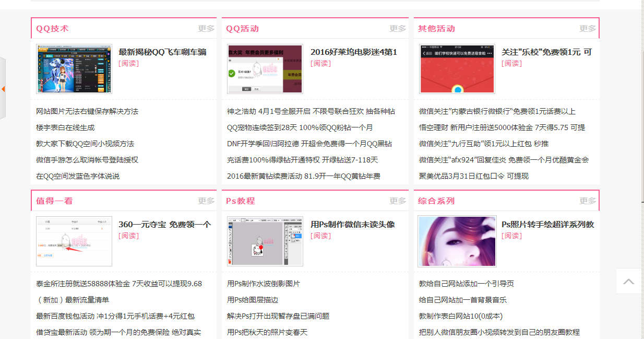Screen dimensions: 644x339
Task: Open the QQ技术 section heading
Action: tap(52, 29)
